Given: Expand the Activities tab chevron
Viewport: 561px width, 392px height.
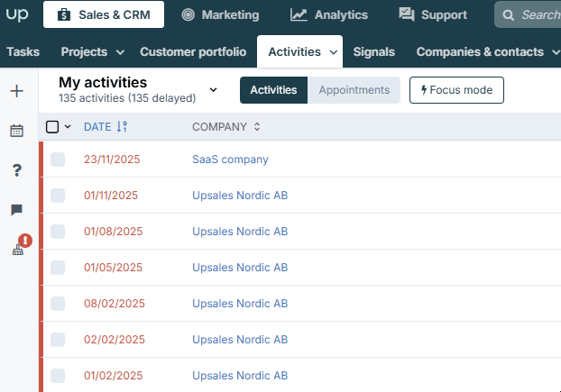Looking at the screenshot, I should (334, 52).
